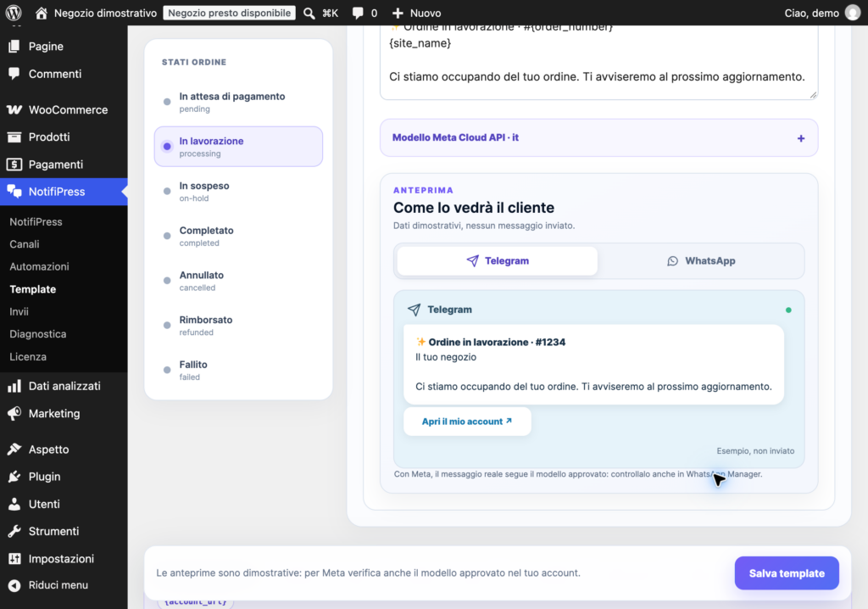Click the Commenti sidebar icon
This screenshot has height=609, width=868.
point(14,74)
